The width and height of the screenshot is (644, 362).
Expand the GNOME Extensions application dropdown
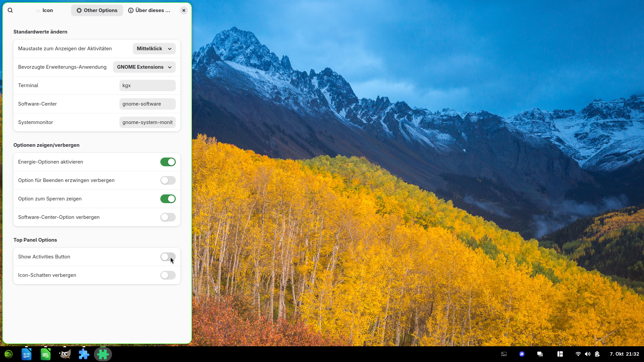click(144, 67)
